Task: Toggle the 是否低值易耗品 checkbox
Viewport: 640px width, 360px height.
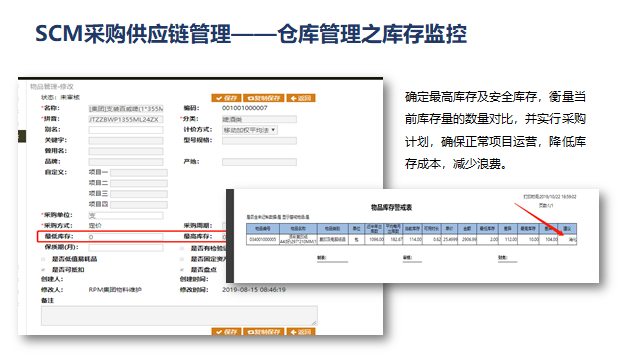Action: (x=43, y=259)
